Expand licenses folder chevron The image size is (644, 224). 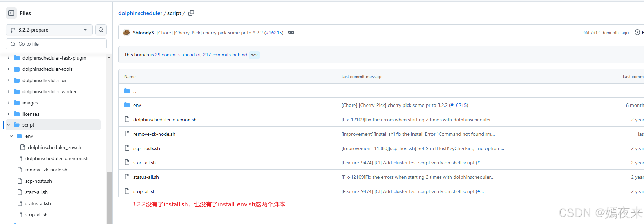pyautogui.click(x=8, y=114)
